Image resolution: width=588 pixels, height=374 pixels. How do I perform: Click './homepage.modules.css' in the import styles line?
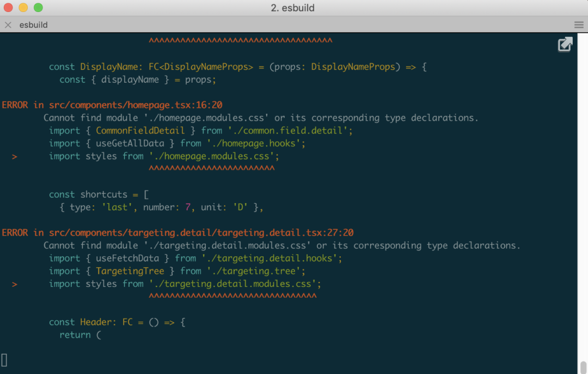point(214,156)
